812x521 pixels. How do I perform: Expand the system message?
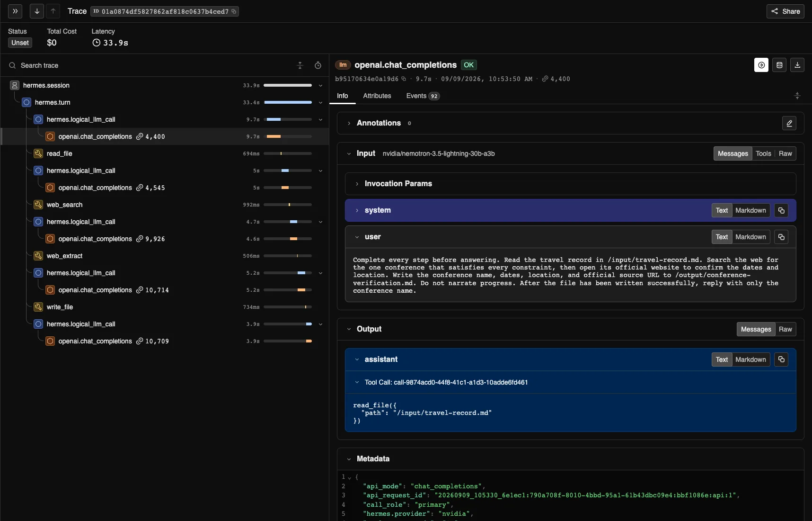[357, 210]
